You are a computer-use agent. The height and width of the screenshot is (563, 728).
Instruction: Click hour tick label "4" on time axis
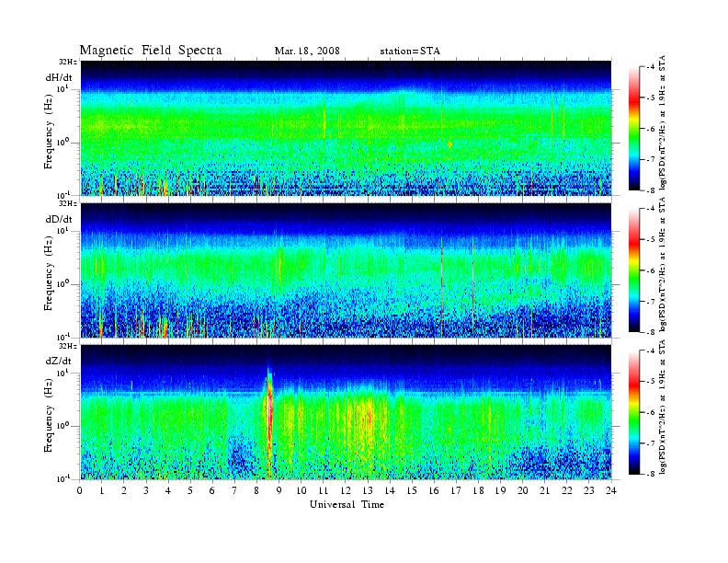168,490
